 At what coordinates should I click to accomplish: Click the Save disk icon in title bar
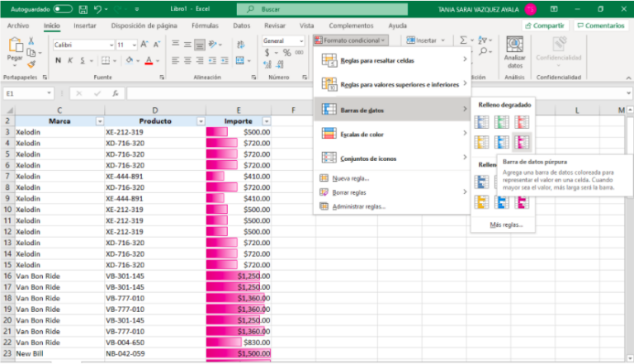(x=83, y=9)
